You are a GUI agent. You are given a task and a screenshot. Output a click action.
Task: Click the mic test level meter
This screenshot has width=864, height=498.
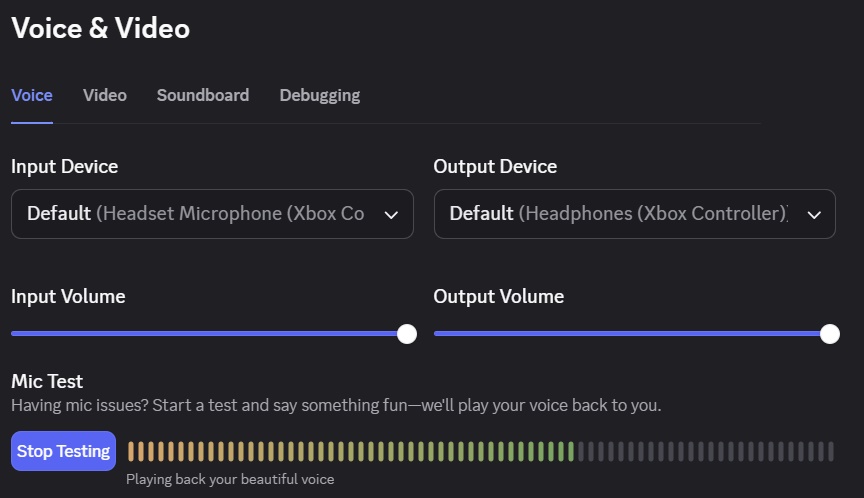[480, 452]
